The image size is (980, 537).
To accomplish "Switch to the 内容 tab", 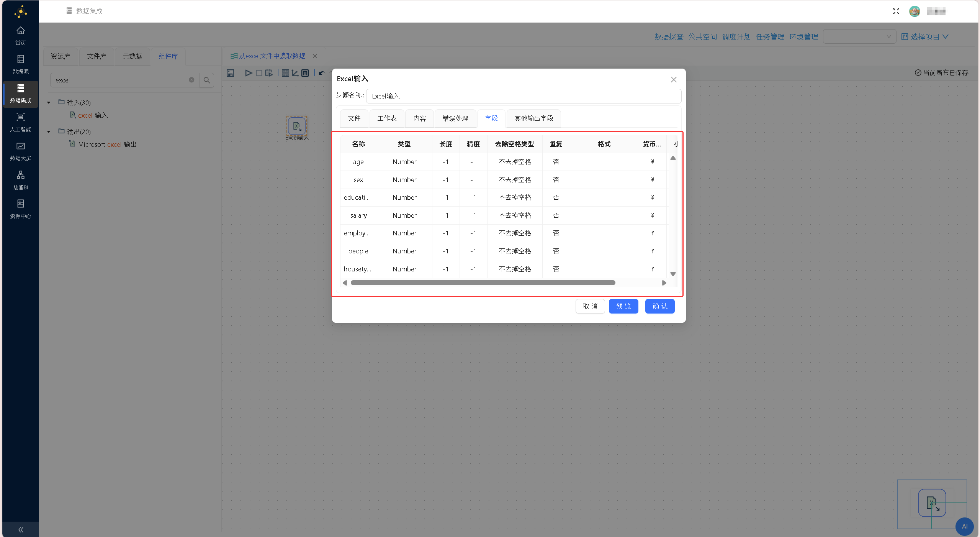I will click(419, 118).
